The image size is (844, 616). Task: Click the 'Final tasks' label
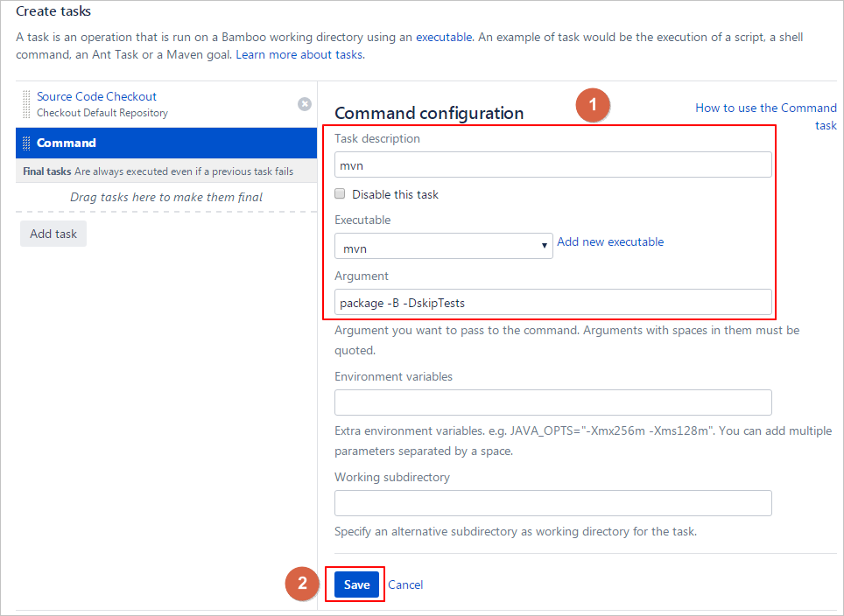click(46, 171)
